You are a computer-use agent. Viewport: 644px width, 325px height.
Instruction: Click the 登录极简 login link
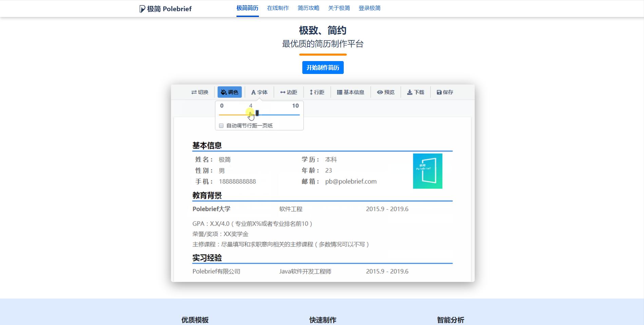point(369,8)
